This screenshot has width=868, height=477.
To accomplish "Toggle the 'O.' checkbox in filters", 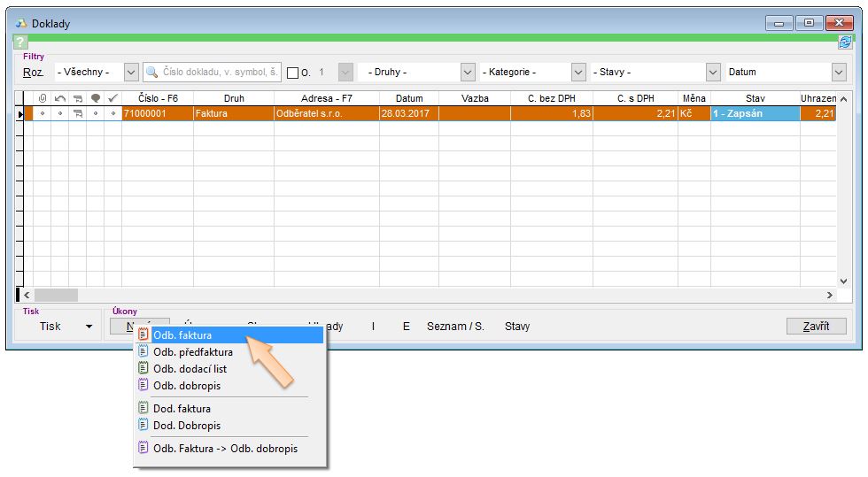I will (293, 73).
